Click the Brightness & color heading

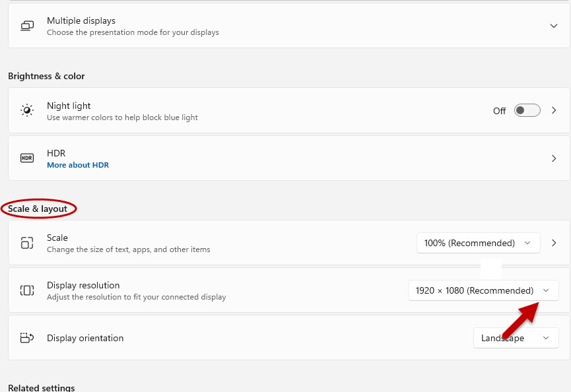tap(46, 76)
